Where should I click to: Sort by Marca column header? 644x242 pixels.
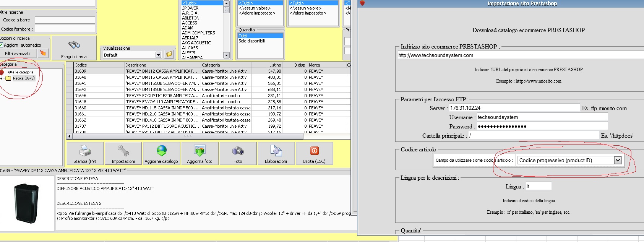(x=327, y=65)
